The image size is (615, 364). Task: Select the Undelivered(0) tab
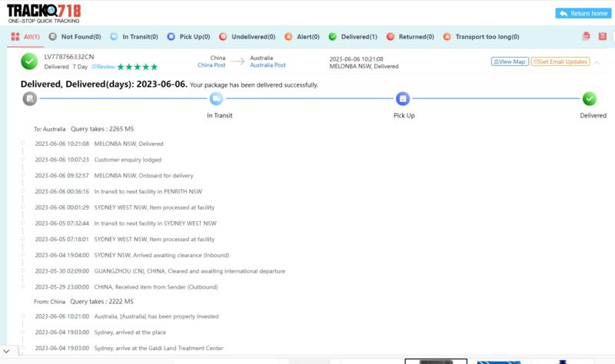coord(248,36)
